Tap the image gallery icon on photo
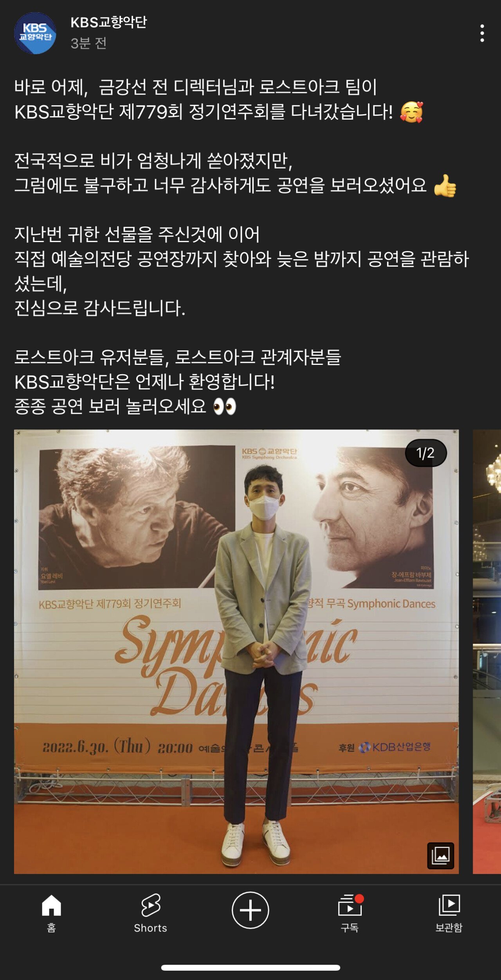501x980 pixels. coord(441,856)
